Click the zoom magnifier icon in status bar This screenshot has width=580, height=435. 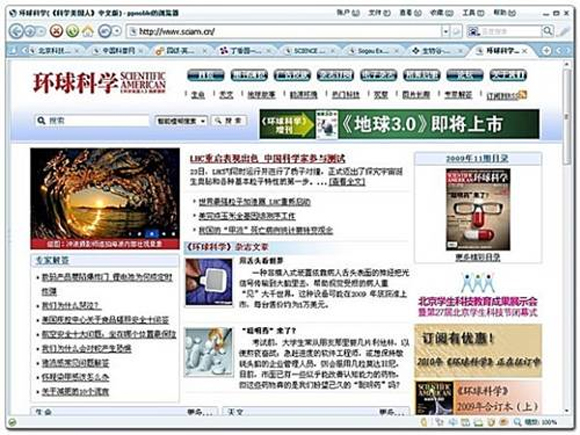[517, 422]
